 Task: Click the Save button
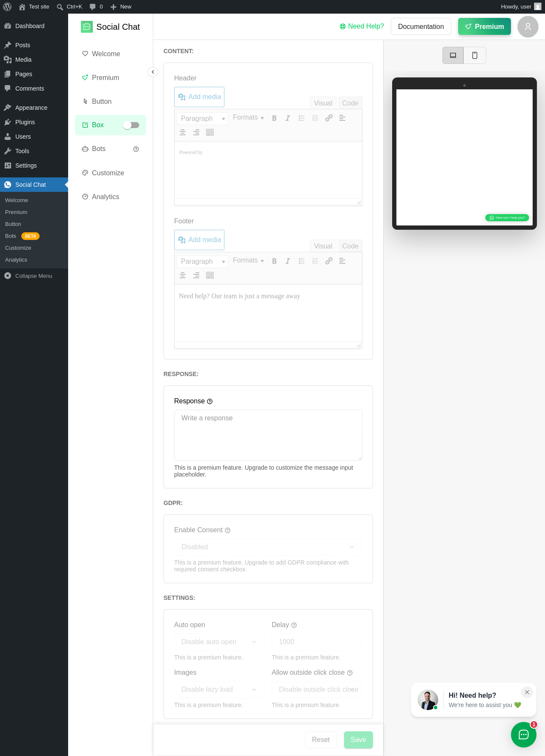[x=359, y=740]
